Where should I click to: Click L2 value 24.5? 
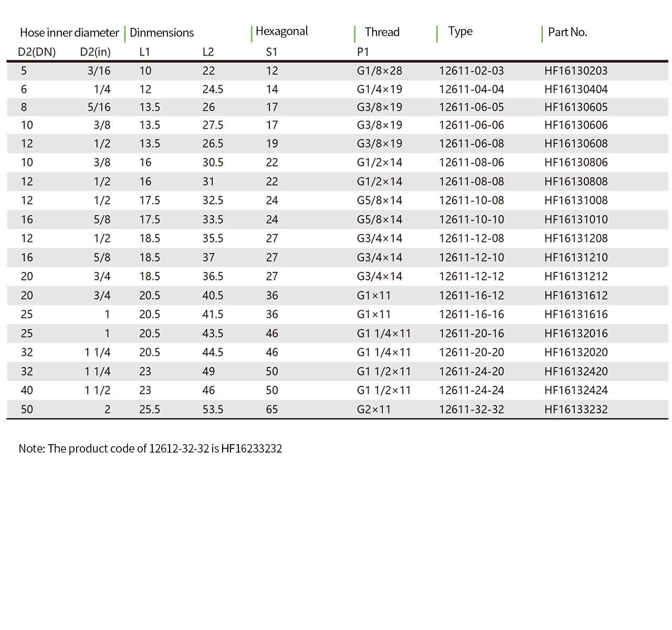point(213,89)
